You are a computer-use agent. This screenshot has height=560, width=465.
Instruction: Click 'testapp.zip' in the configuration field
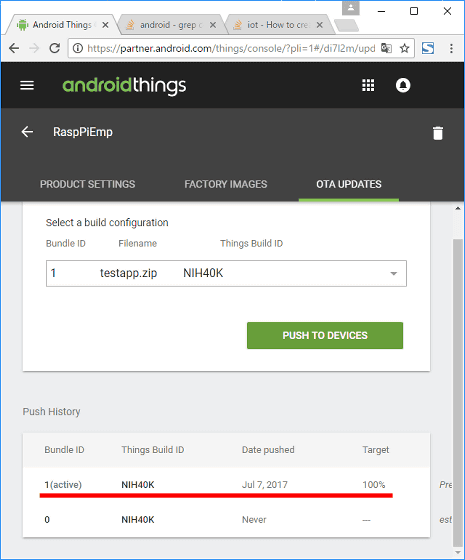point(129,273)
